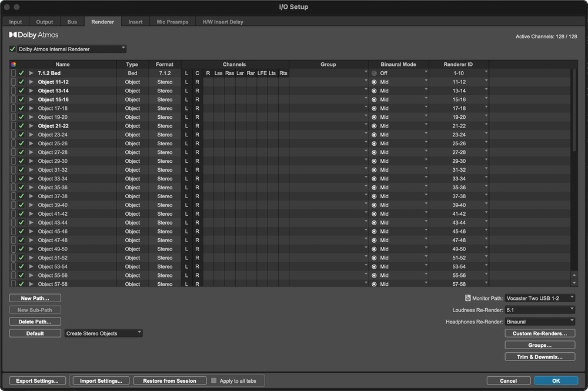
Task: Click the color palette icon in table header
Action: [x=14, y=65]
